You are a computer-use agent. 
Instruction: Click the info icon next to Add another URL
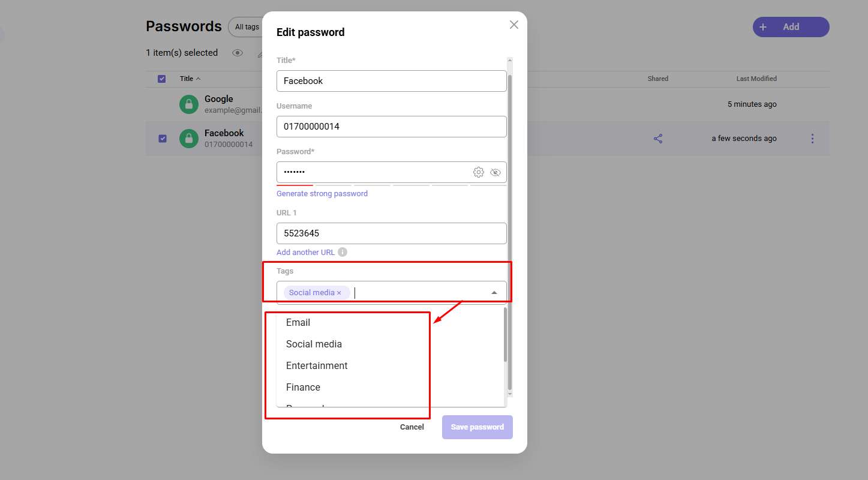pyautogui.click(x=343, y=252)
